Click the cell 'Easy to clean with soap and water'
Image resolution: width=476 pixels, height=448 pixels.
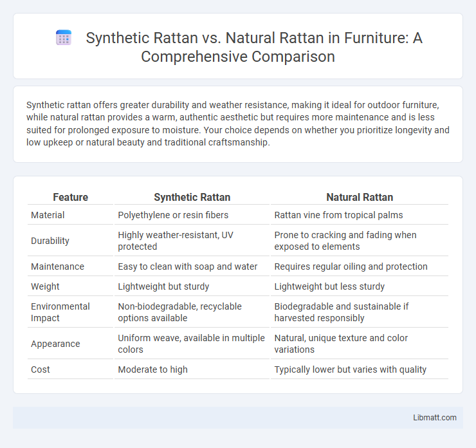point(188,266)
